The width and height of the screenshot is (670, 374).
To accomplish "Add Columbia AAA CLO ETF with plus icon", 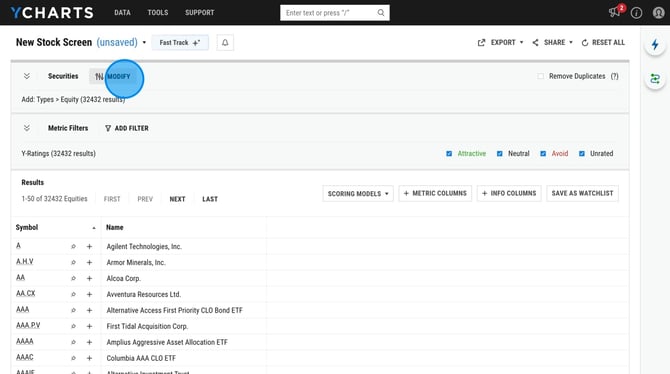I will pyautogui.click(x=89, y=358).
